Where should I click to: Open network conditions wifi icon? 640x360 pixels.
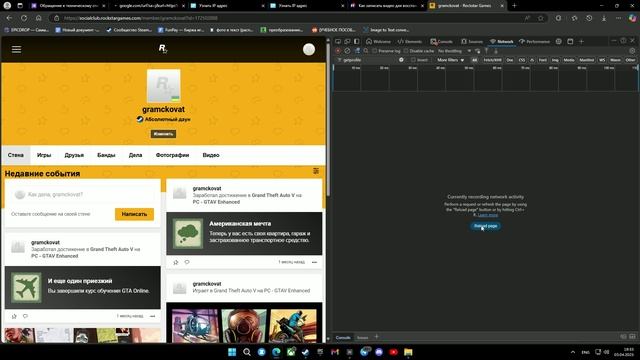tap(478, 51)
